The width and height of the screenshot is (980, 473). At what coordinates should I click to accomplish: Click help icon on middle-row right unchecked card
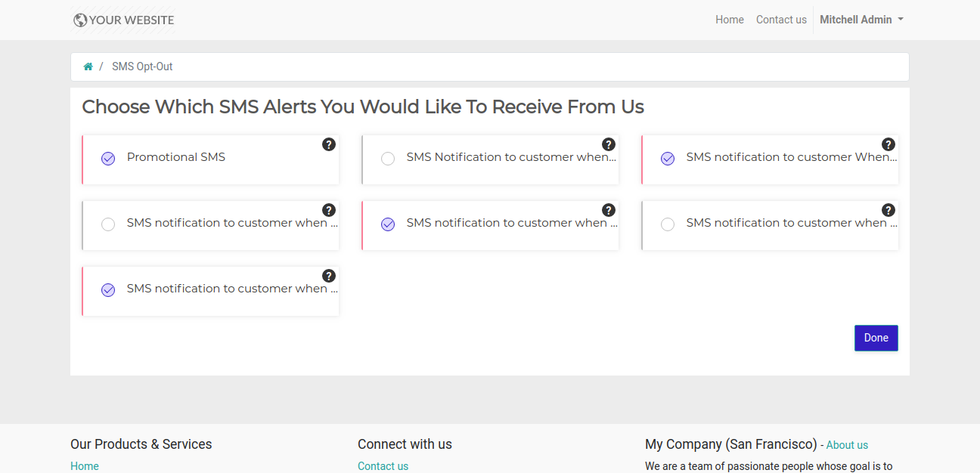[x=889, y=210]
